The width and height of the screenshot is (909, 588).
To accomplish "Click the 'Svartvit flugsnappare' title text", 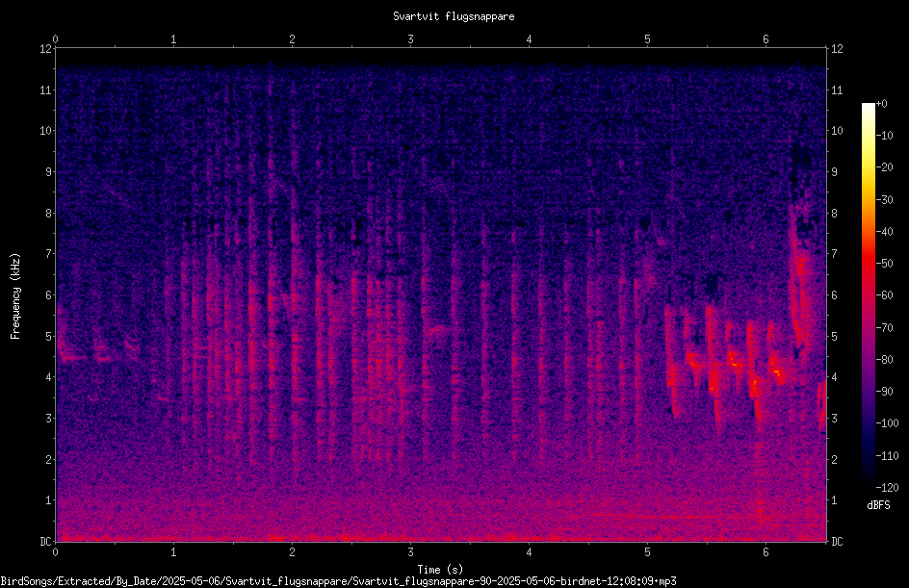I will point(454,16).
